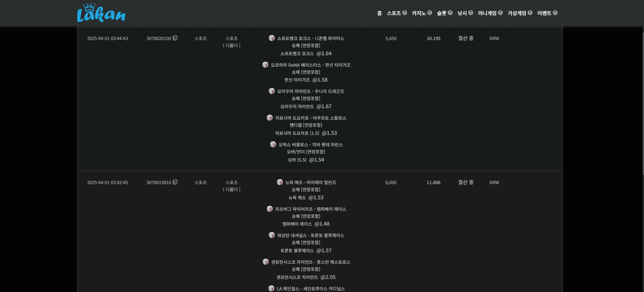The image size is (644, 292).
Task: Click the Lakan crown logo
Action: [x=101, y=13]
